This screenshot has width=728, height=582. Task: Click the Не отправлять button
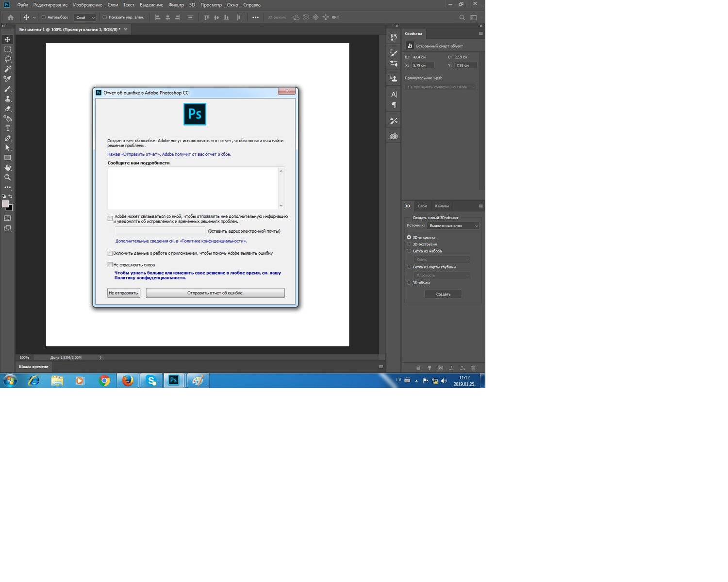[124, 293]
